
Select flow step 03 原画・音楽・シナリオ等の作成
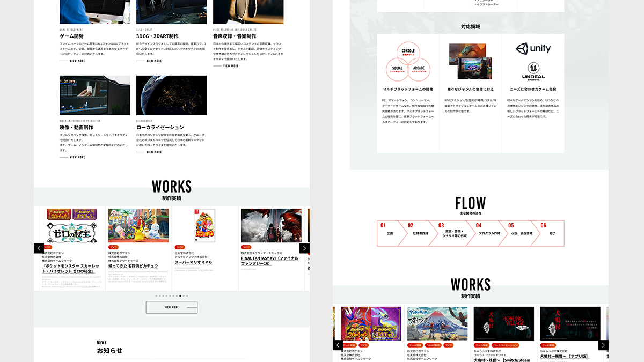tap(452, 233)
